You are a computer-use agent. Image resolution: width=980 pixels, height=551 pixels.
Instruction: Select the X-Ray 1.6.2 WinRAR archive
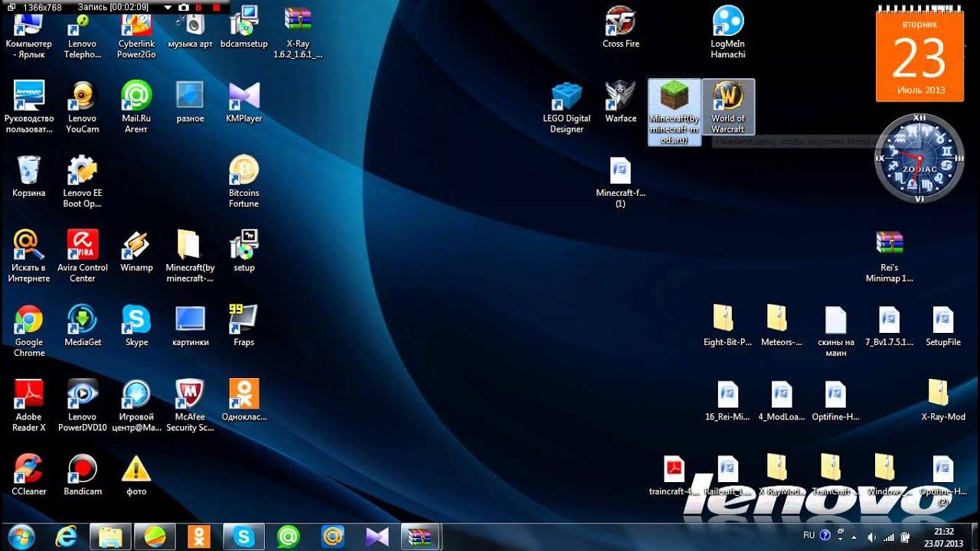(x=298, y=32)
